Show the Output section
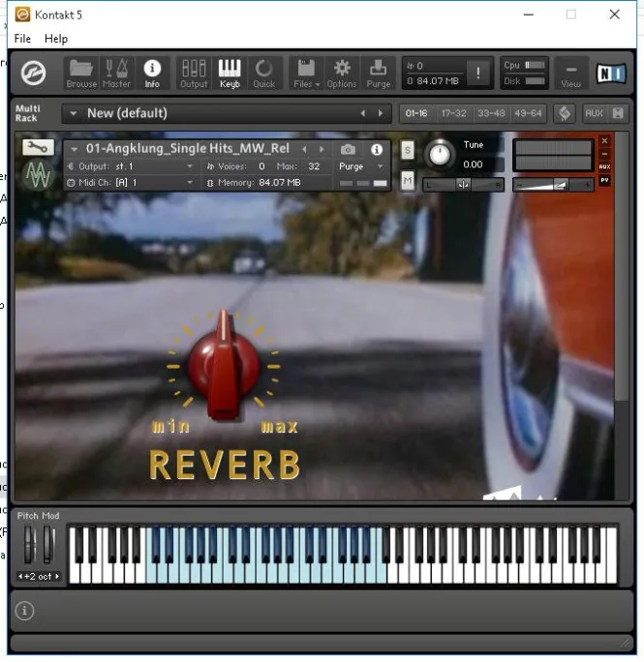644x662 pixels. coord(194,74)
